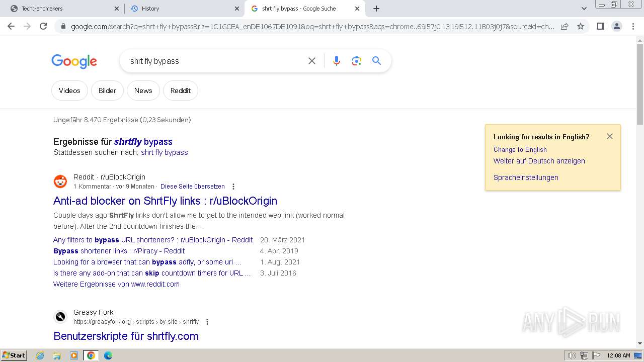Filter results by News
Image resolution: width=644 pixels, height=362 pixels.
point(143,90)
